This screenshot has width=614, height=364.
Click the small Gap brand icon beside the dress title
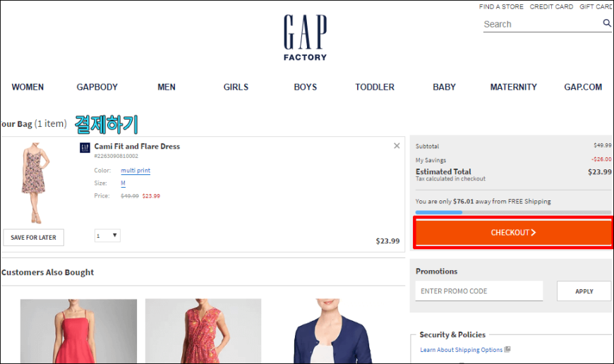(85, 147)
